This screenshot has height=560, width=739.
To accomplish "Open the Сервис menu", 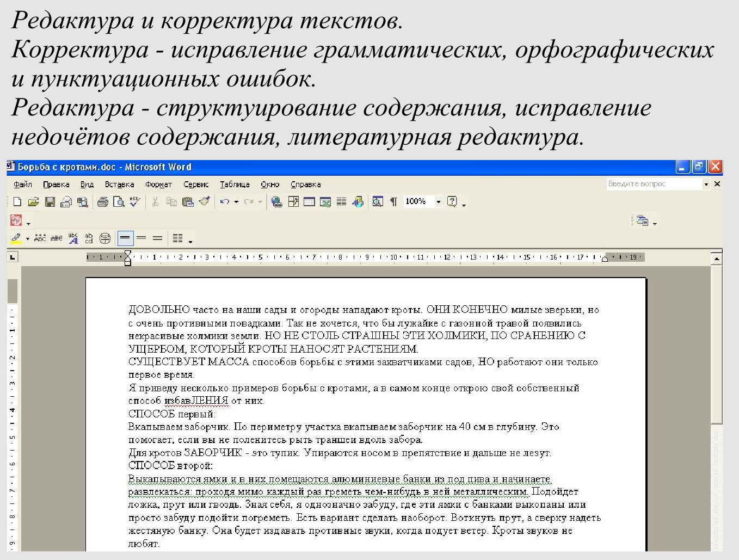I will pyautogui.click(x=196, y=184).
